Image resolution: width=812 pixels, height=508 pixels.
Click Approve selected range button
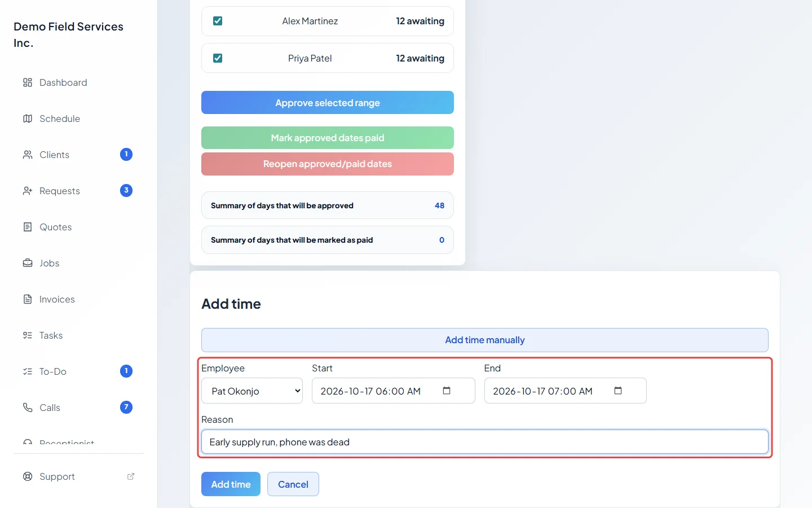click(328, 103)
